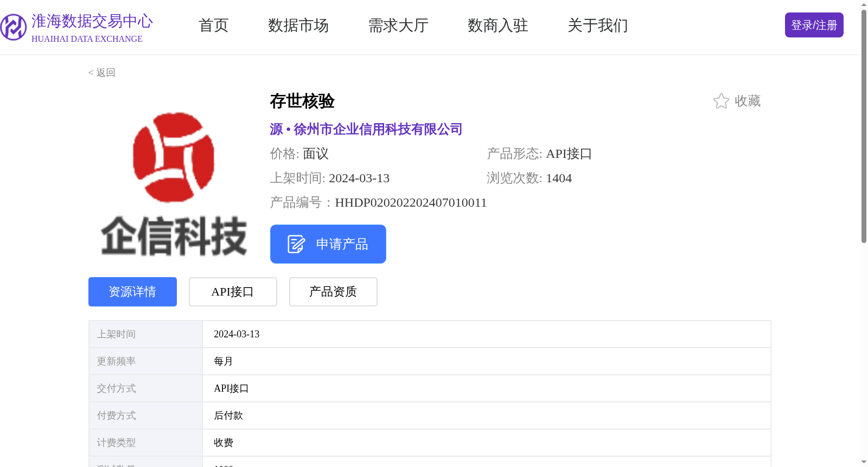The image size is (868, 467).
Task: Click the 企信科技 product logo image
Action: [x=174, y=183]
